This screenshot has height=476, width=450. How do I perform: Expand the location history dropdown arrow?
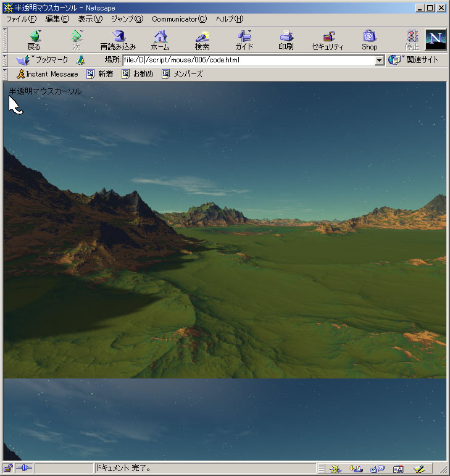tap(379, 61)
